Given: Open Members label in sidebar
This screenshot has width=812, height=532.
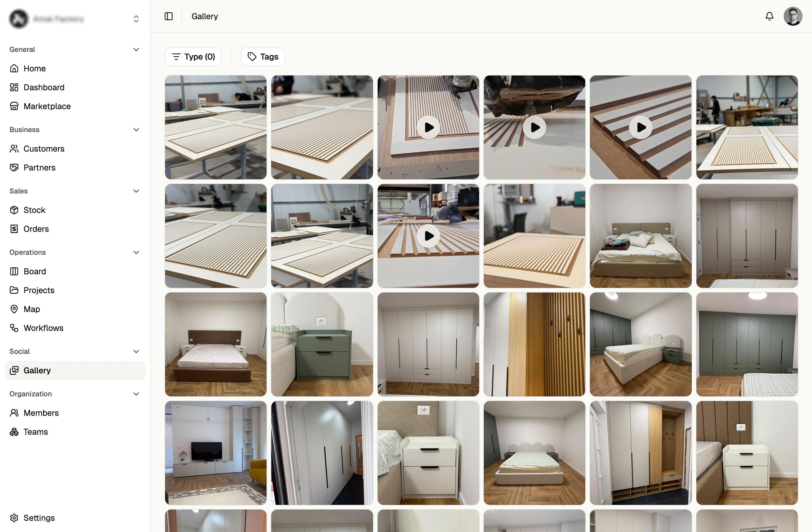Looking at the screenshot, I should [41, 413].
